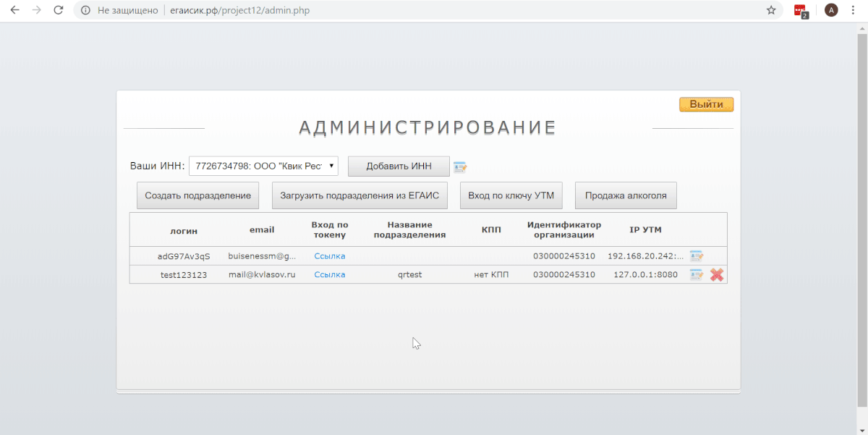Click Загрузить подразделения из ЕГАИС
868x435 pixels.
[359, 195]
